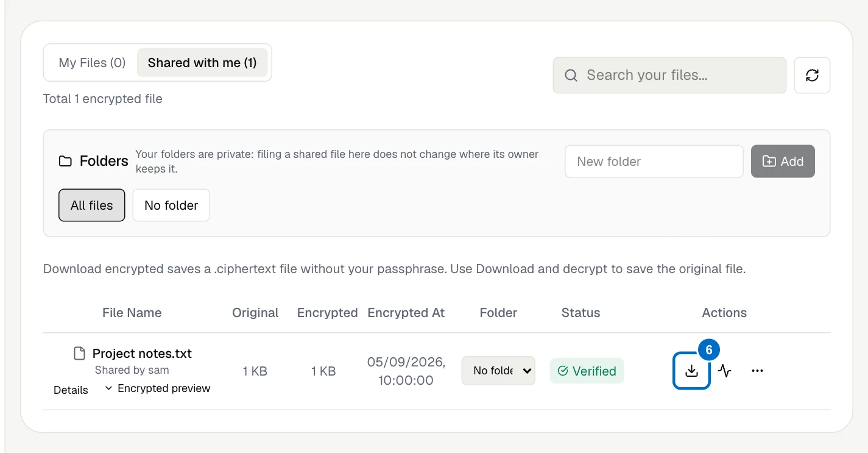Select the Project notes.txt file name
The width and height of the screenshot is (868, 453).
[x=142, y=354]
